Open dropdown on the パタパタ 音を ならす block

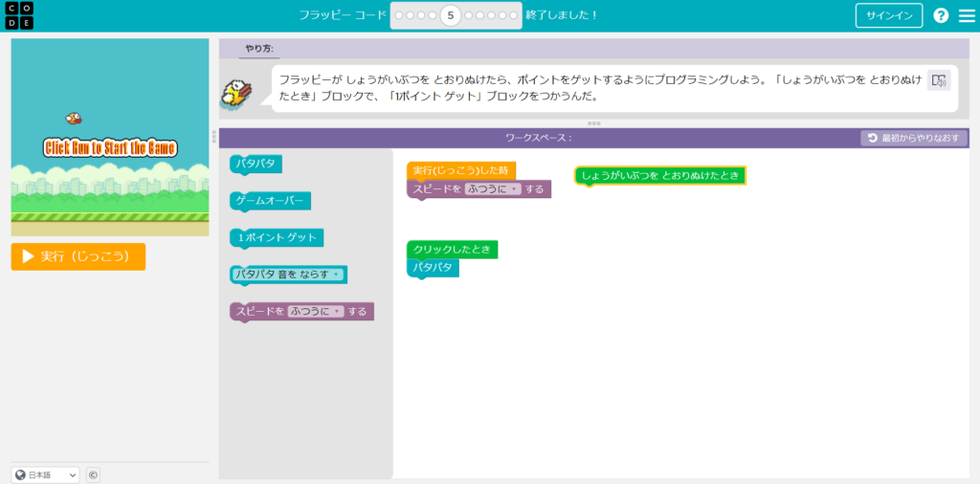pos(288,275)
